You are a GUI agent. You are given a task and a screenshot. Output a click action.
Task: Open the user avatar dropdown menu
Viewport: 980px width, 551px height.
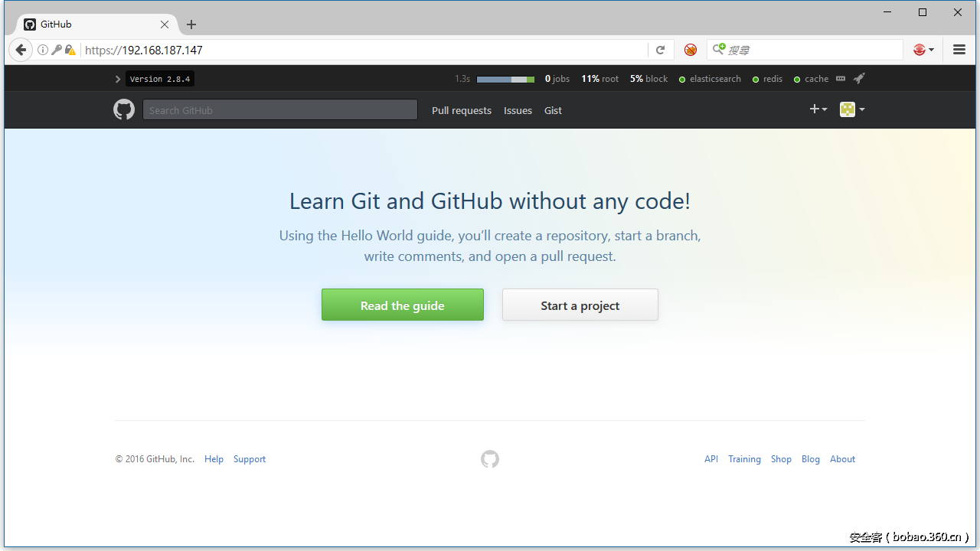(852, 109)
